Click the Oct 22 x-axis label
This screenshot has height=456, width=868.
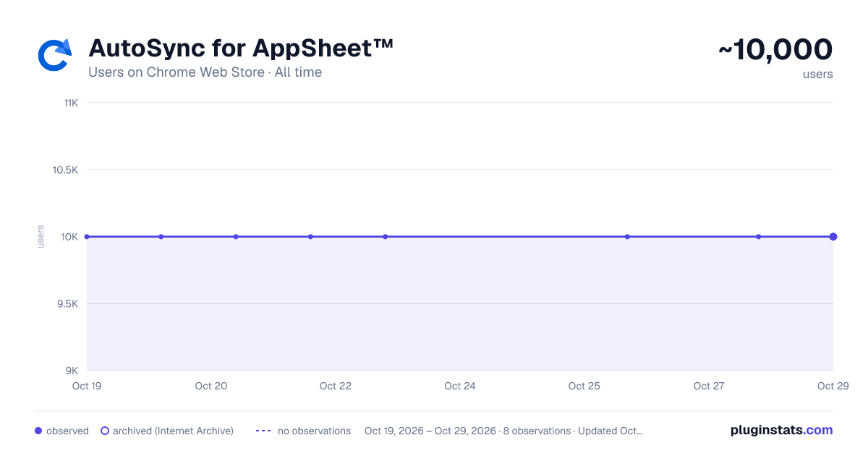pyautogui.click(x=336, y=386)
